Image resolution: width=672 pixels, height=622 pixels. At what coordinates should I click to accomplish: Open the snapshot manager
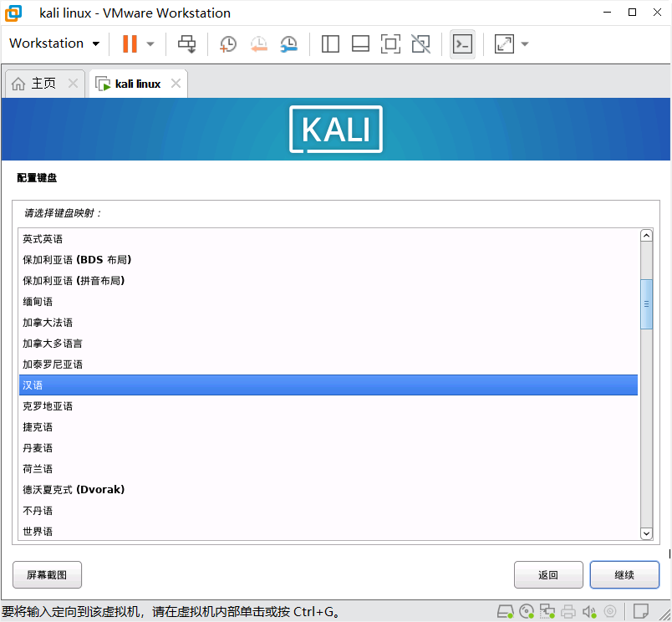(288, 43)
